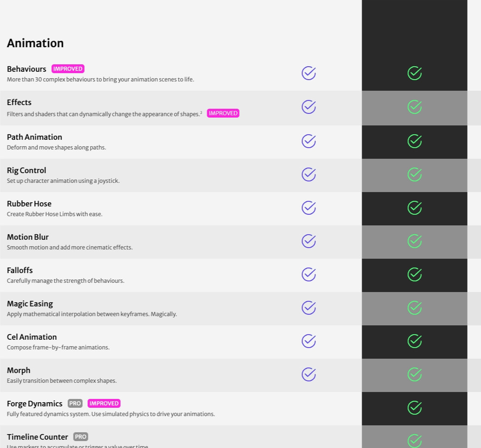
Task: Click the green checkmark for Forge Dynamics
Action: 414,408
